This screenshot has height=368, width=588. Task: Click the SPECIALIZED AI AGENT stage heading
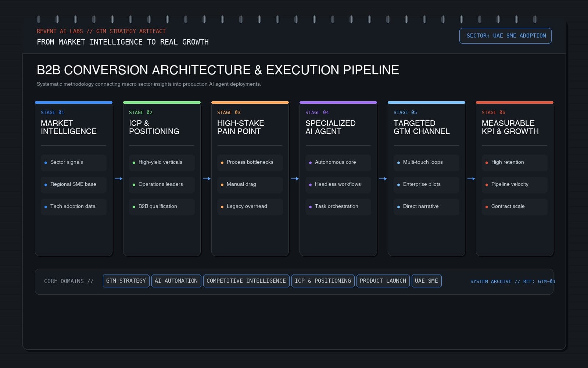tap(330, 127)
